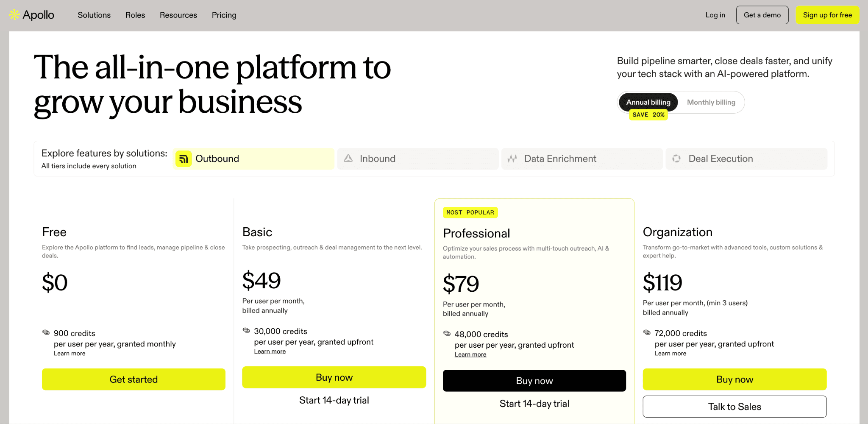868x424 pixels.
Task: Click Sign up for free button
Action: 827,15
